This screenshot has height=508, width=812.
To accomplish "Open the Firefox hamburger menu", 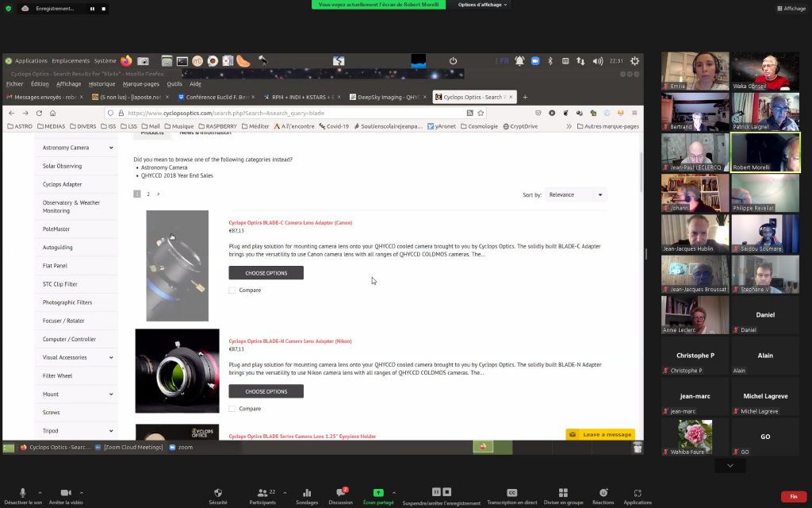I will click(x=634, y=113).
